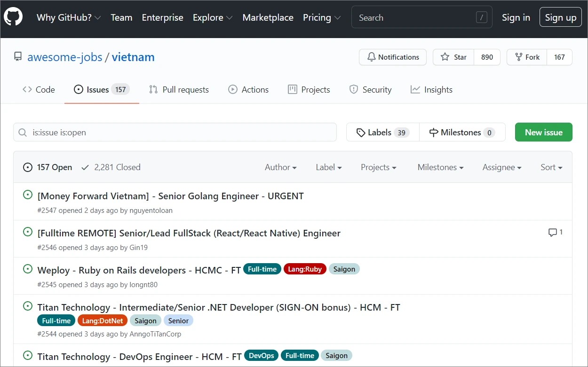Viewport: 588px width, 367px height.
Task: Open Titan Technology DevOps Engineer issue
Action: tap(139, 357)
